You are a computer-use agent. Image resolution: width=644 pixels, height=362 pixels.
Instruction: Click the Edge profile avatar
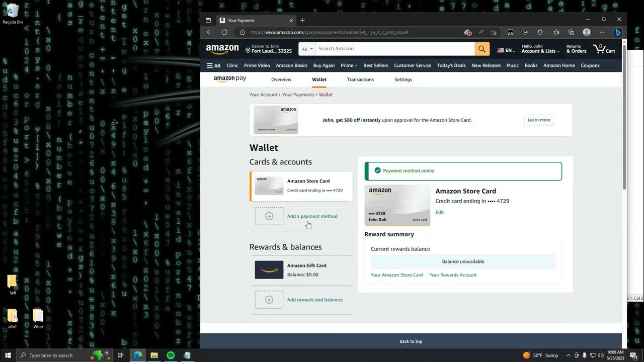point(586,32)
